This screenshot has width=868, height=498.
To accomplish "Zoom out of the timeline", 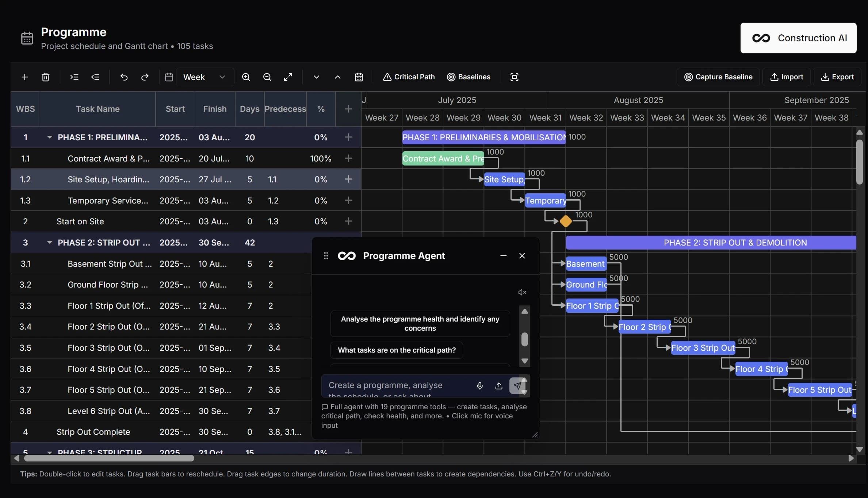I will click(267, 77).
